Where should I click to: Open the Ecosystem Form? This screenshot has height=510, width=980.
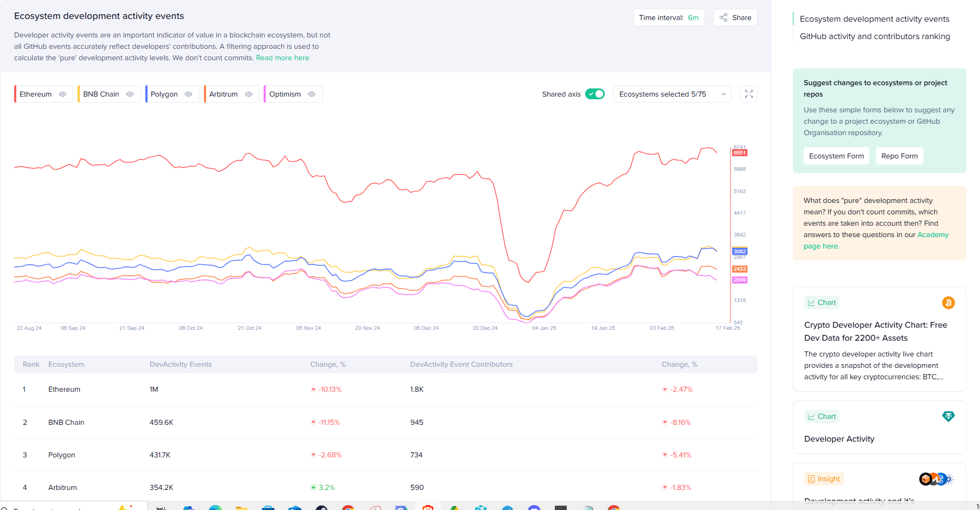[x=836, y=156]
